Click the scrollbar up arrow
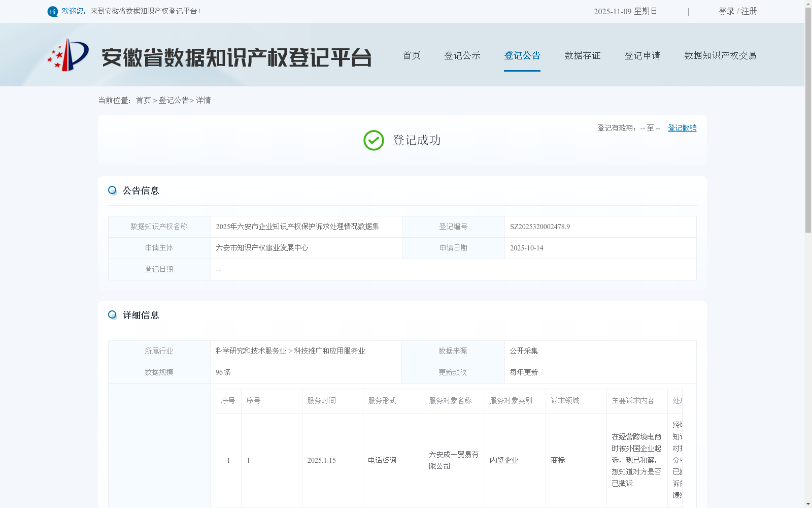Screen dimensions: 812x508 [x=808, y=4]
